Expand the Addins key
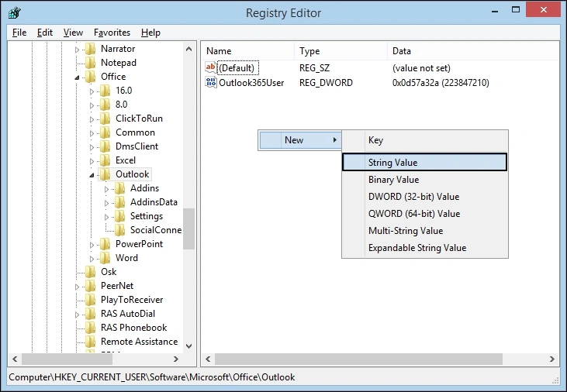Image resolution: width=567 pixels, height=392 pixels. tap(107, 189)
